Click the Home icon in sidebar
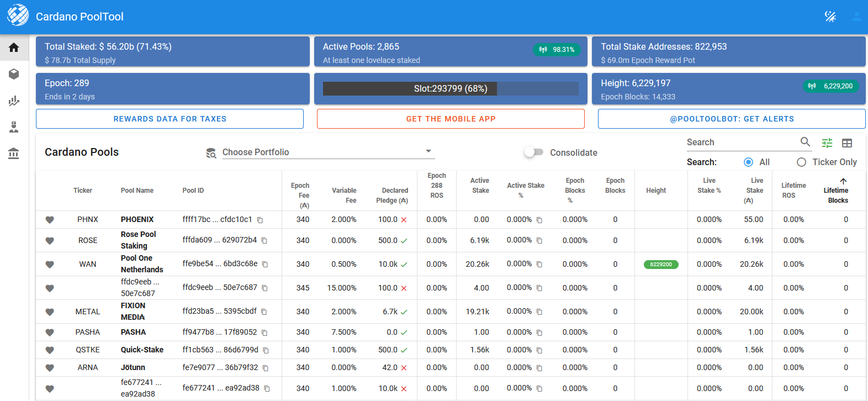The height and width of the screenshot is (401, 868). pos(14,48)
